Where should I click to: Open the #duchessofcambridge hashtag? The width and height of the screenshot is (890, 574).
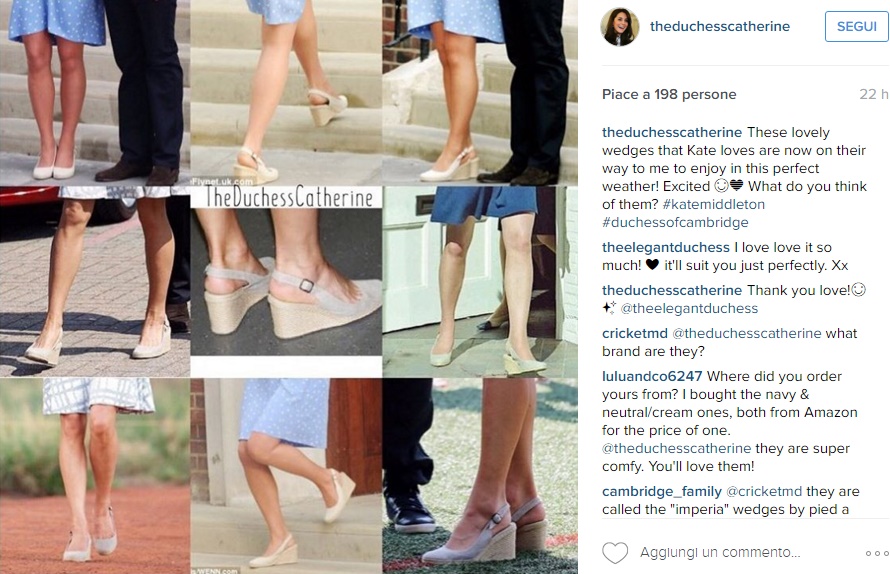(x=675, y=223)
